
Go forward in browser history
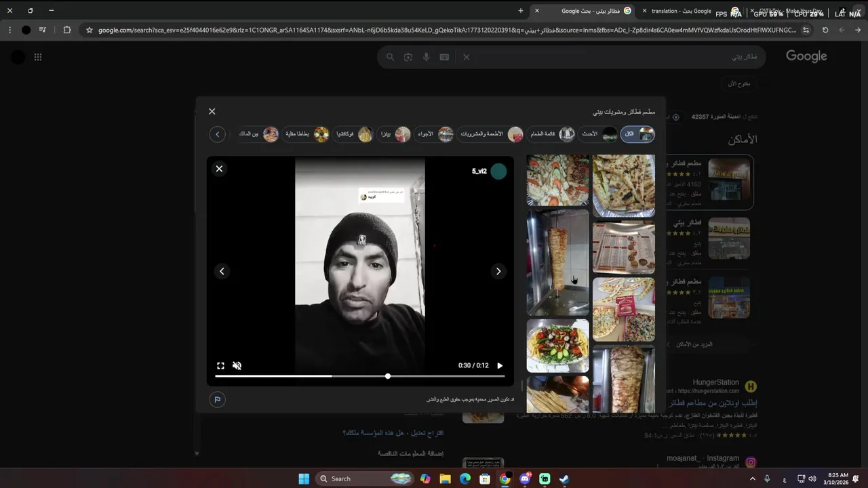pyautogui.click(x=842, y=30)
